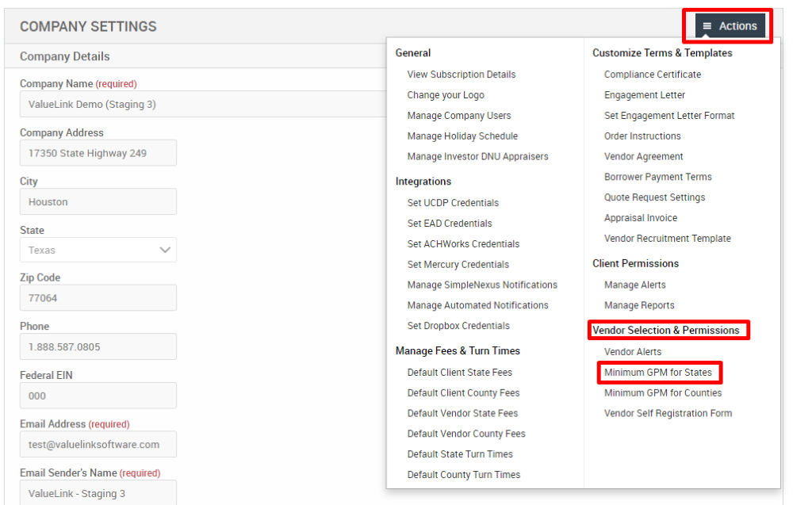Choose Set ACHWorks Credentials
Screen dimensions: 812x505
(x=463, y=244)
